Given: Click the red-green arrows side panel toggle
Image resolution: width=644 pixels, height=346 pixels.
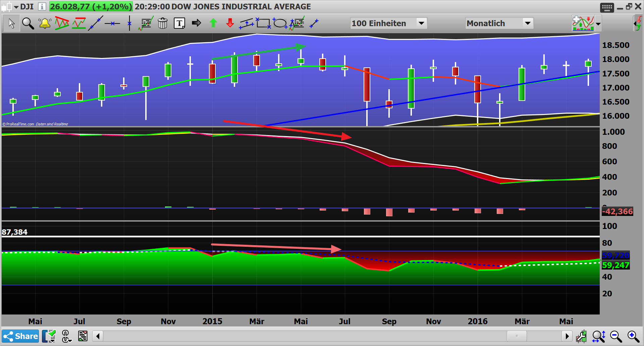Looking at the screenshot, I should (638, 23).
